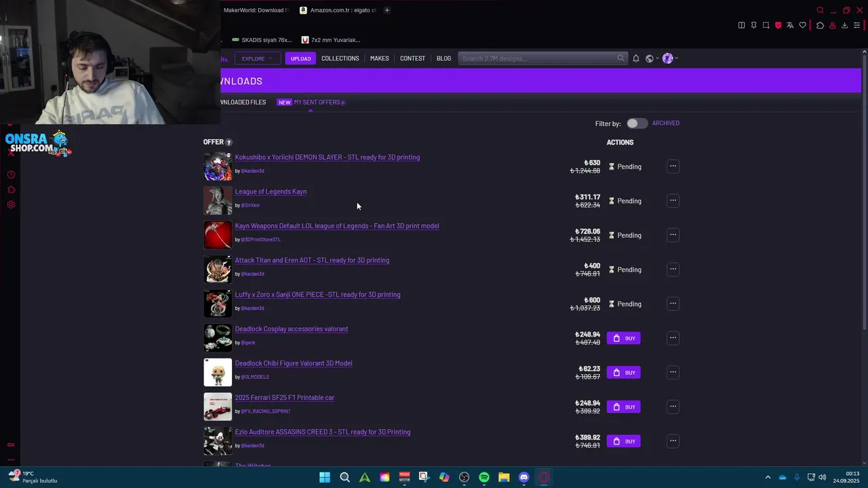
Task: Click the red ad blocker shield icon
Action: [778, 25]
